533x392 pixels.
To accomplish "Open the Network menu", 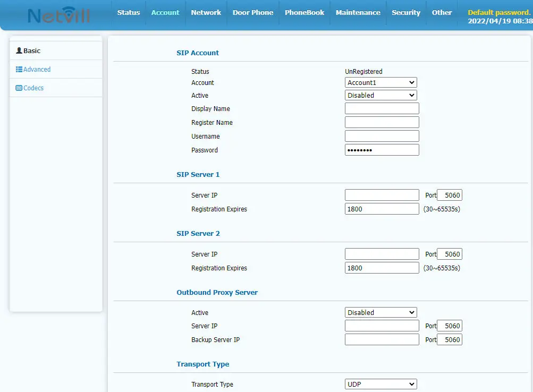I will (206, 13).
